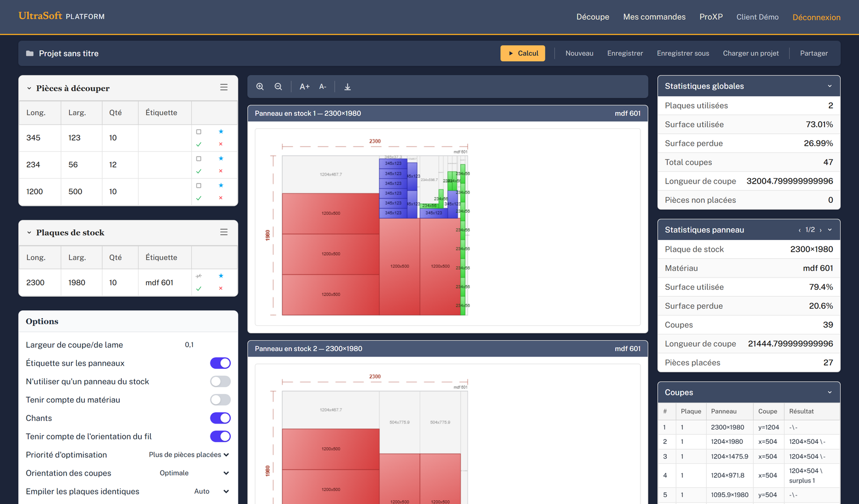This screenshot has height=504, width=859.
Task: Open the Plaques de stock hamburger menu
Action: pyautogui.click(x=224, y=232)
